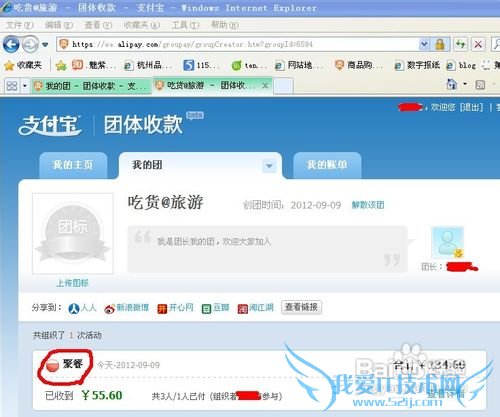Share to 淘江湖
This screenshot has width=500, height=417.
(x=255, y=308)
